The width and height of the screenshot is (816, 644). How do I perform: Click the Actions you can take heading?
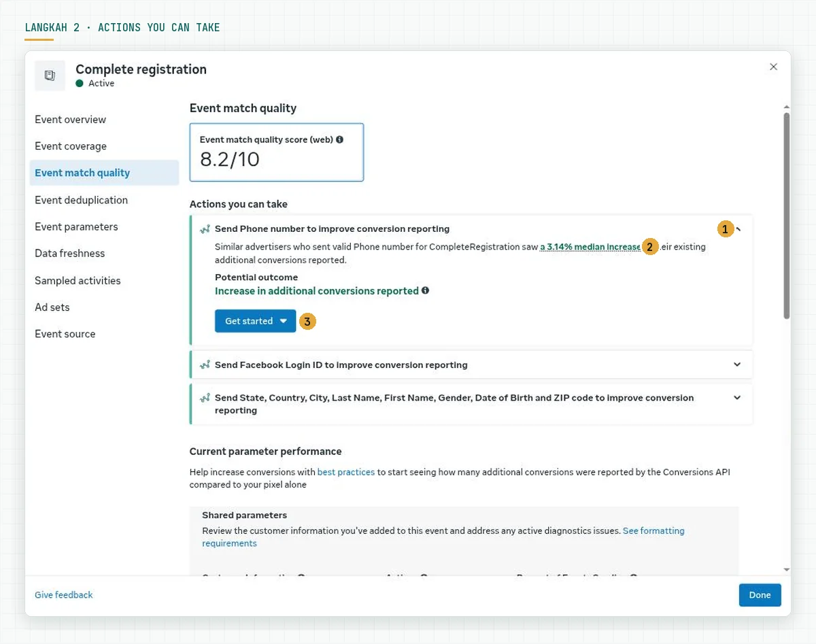(239, 204)
